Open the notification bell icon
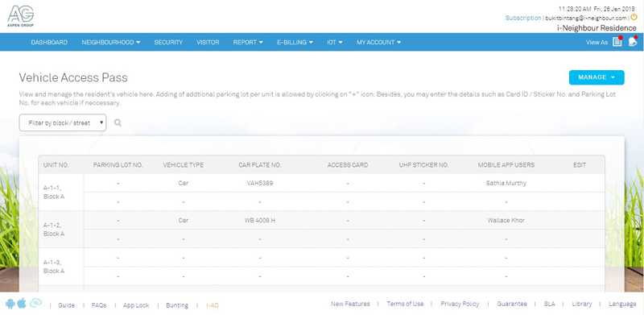The width and height of the screenshot is (644, 315). [632, 42]
